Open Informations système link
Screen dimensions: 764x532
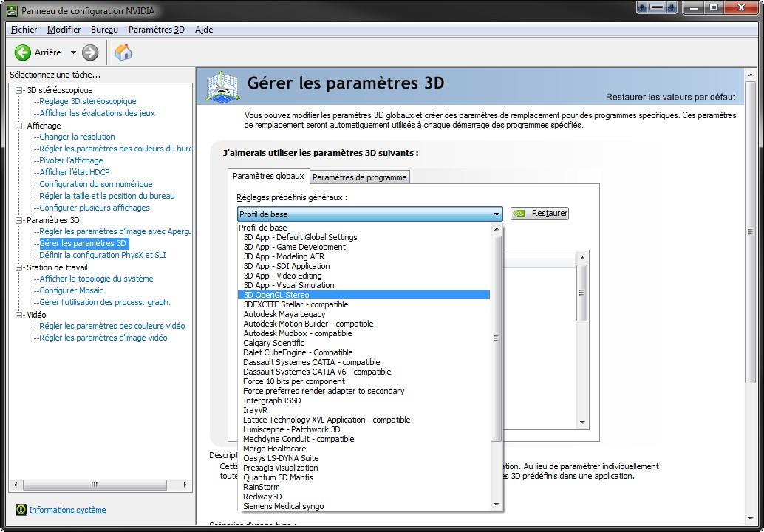(67, 510)
